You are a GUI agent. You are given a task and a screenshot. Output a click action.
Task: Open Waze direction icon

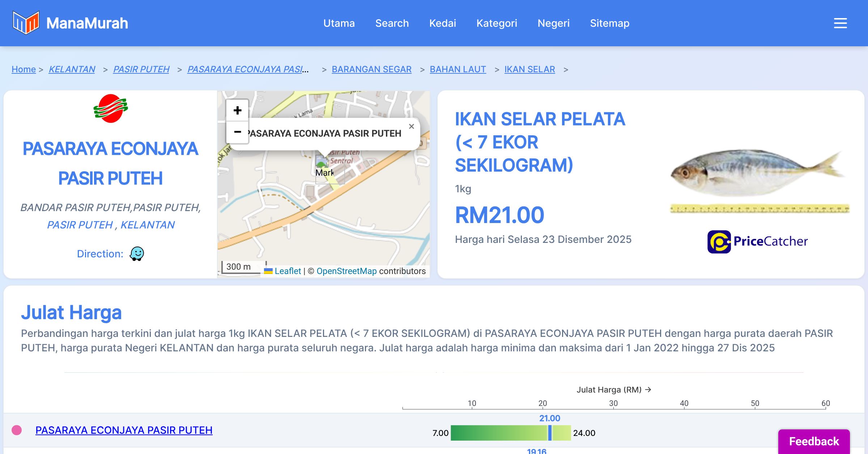pyautogui.click(x=137, y=254)
